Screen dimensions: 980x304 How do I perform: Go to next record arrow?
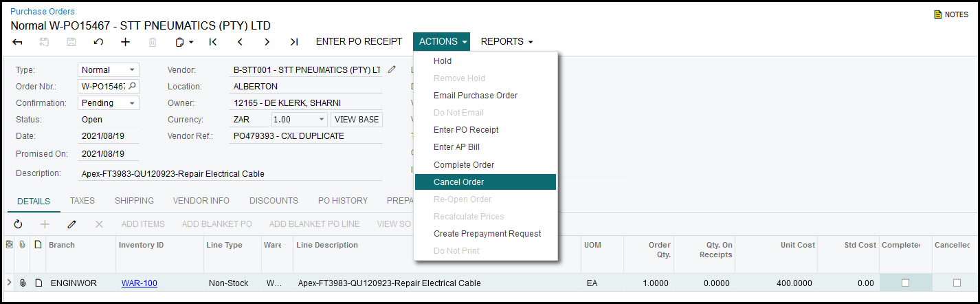267,42
